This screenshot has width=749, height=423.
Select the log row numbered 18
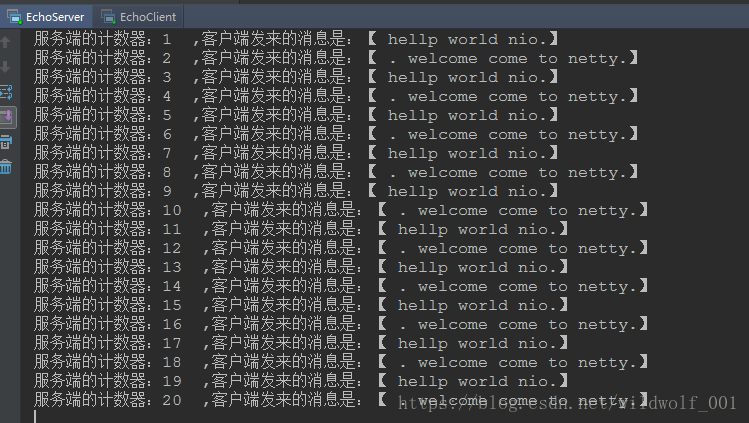tap(341, 362)
